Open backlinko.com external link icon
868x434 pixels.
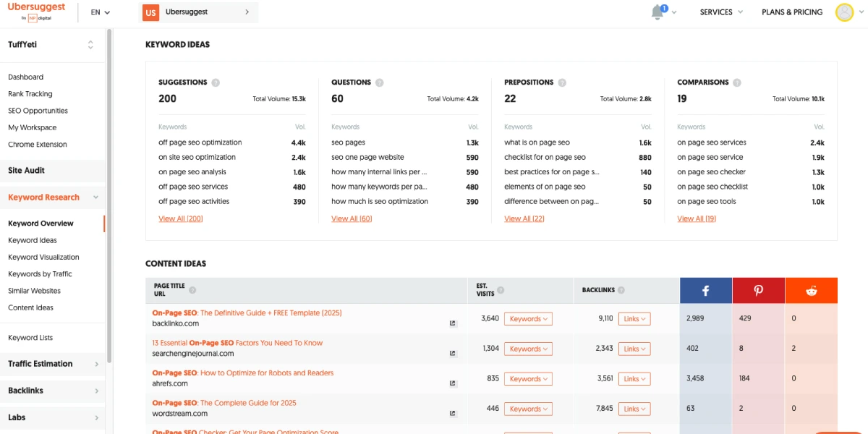(453, 323)
